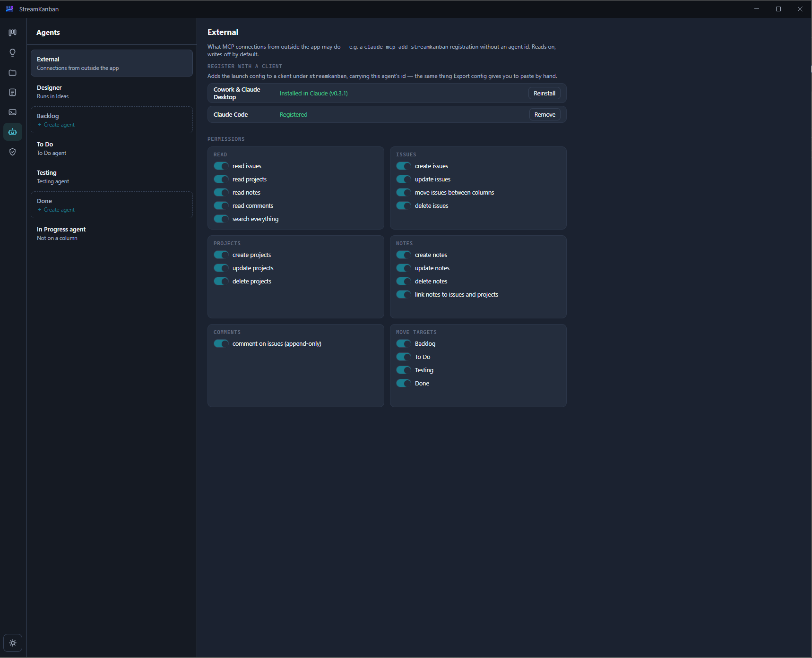The image size is (812, 658).
Task: Toggle Done move target
Action: 404,383
